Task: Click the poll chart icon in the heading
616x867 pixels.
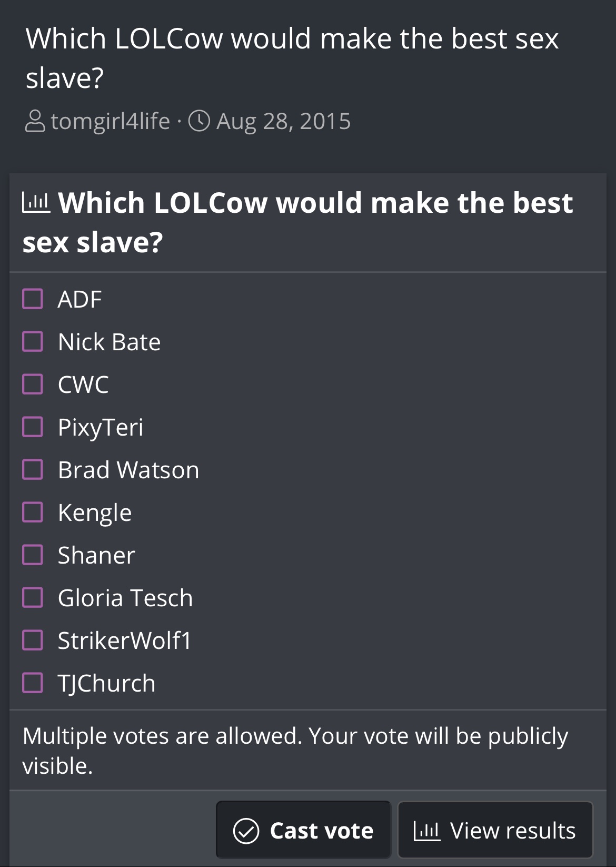Action: click(x=36, y=203)
